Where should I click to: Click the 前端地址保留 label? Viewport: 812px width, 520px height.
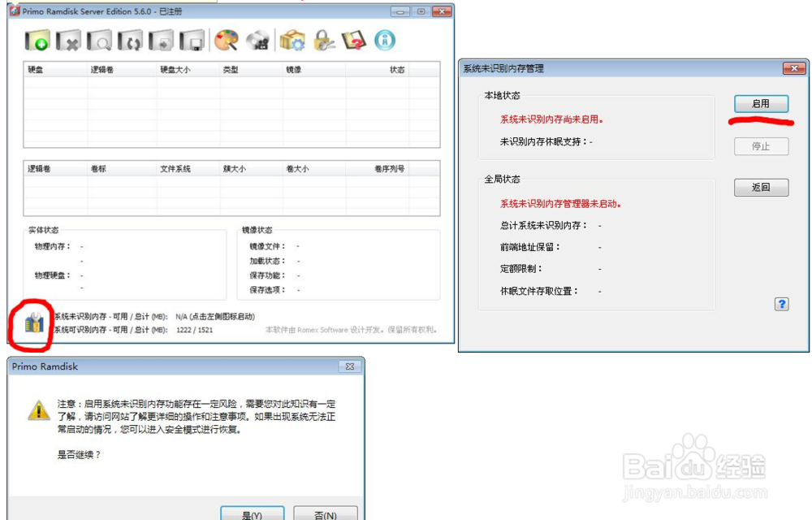[529, 247]
